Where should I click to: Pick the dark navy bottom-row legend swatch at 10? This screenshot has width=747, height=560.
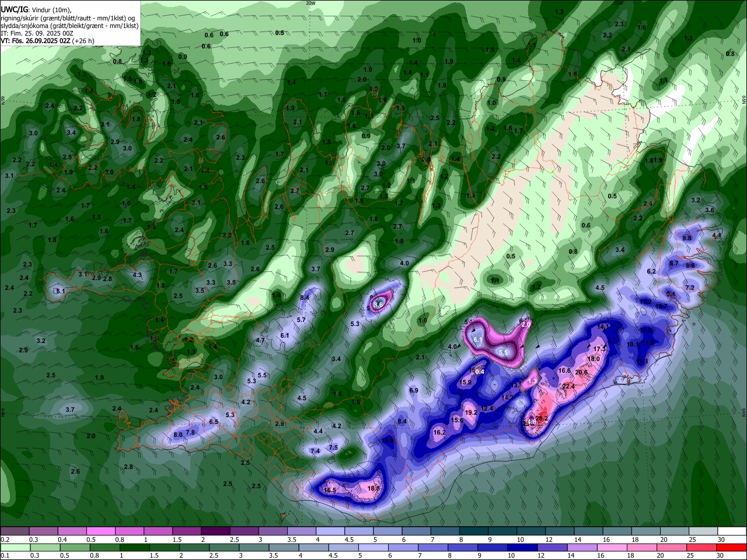523,548
